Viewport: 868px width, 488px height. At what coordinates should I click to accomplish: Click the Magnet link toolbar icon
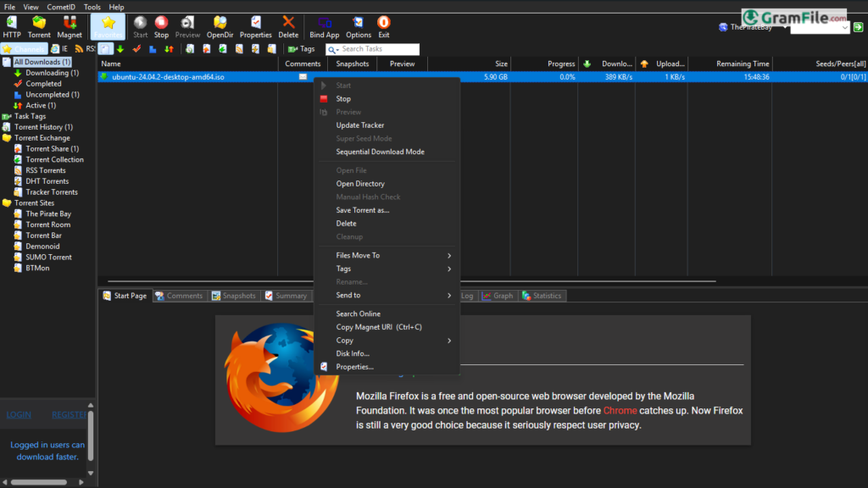[70, 26]
